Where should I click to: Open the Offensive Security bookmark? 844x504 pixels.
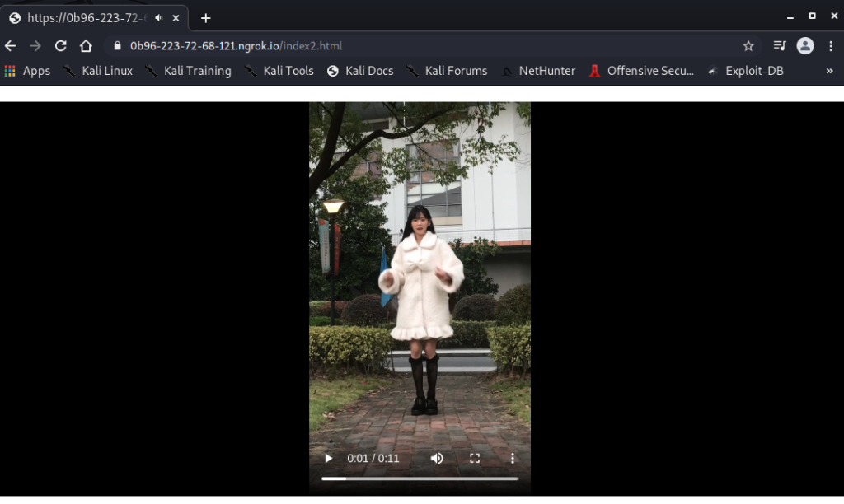tap(641, 71)
